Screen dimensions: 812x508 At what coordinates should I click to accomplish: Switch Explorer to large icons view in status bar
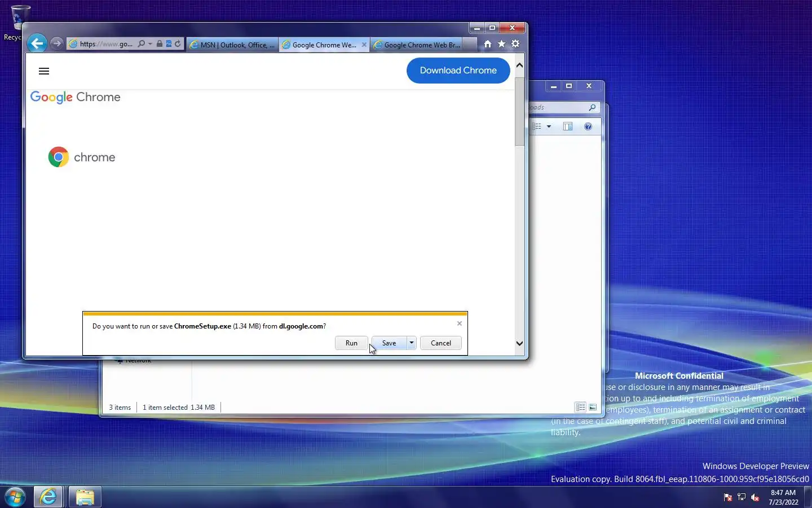click(x=593, y=407)
